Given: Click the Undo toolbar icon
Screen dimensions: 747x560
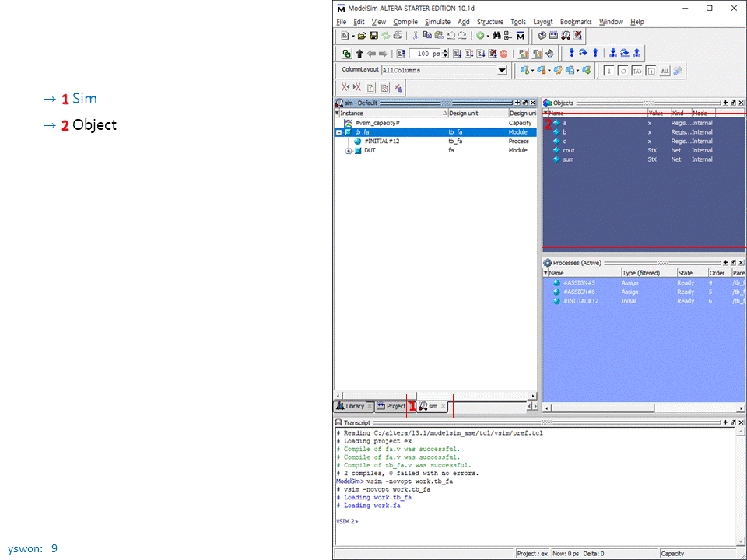Looking at the screenshot, I should click(x=451, y=36).
